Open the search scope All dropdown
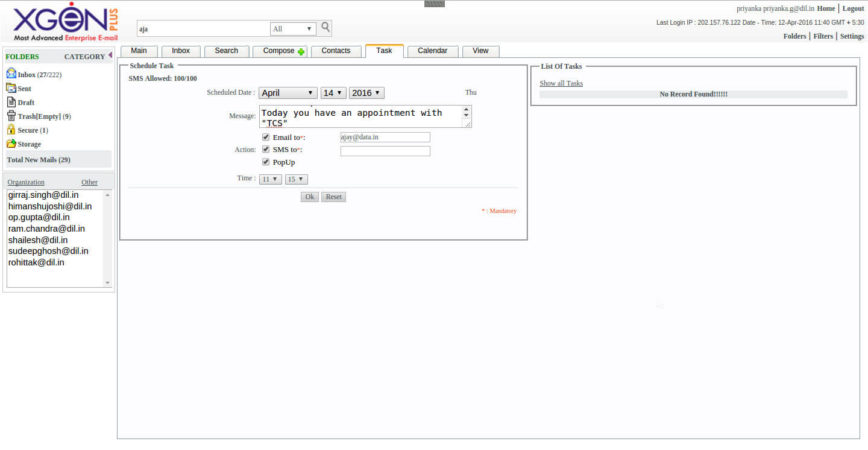The height and width of the screenshot is (450, 868). coord(293,28)
